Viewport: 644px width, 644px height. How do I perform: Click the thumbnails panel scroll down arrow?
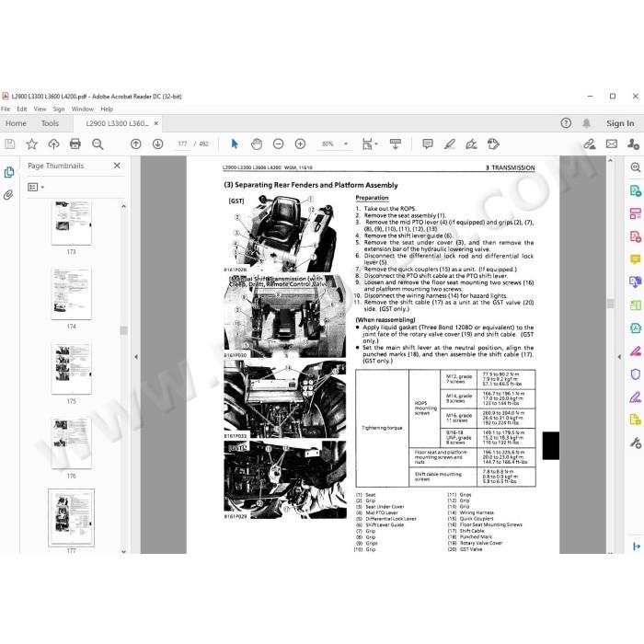click(x=123, y=552)
